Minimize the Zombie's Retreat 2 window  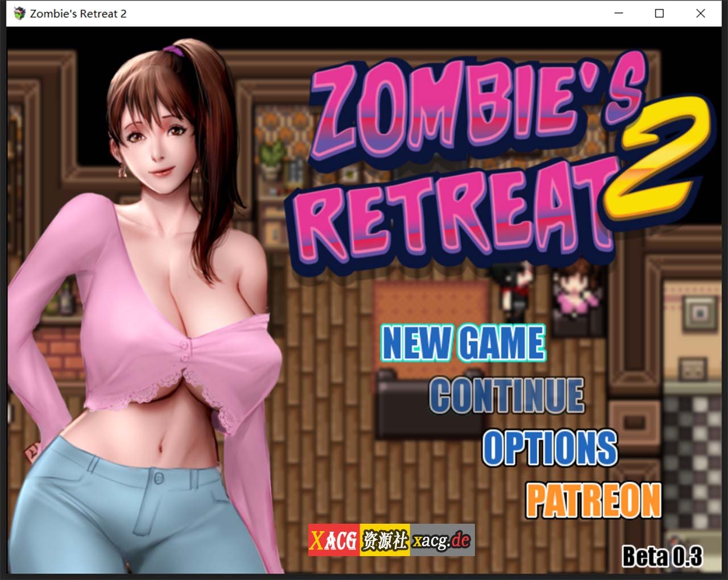click(x=619, y=14)
